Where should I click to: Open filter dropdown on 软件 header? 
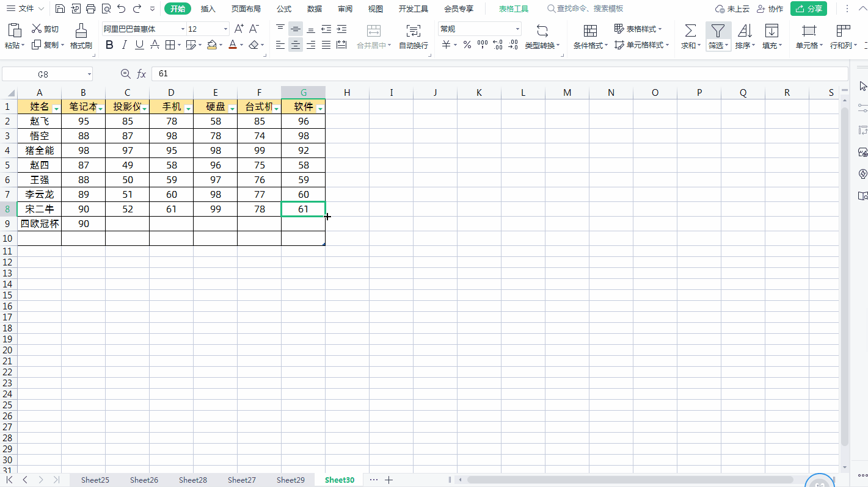(321, 109)
